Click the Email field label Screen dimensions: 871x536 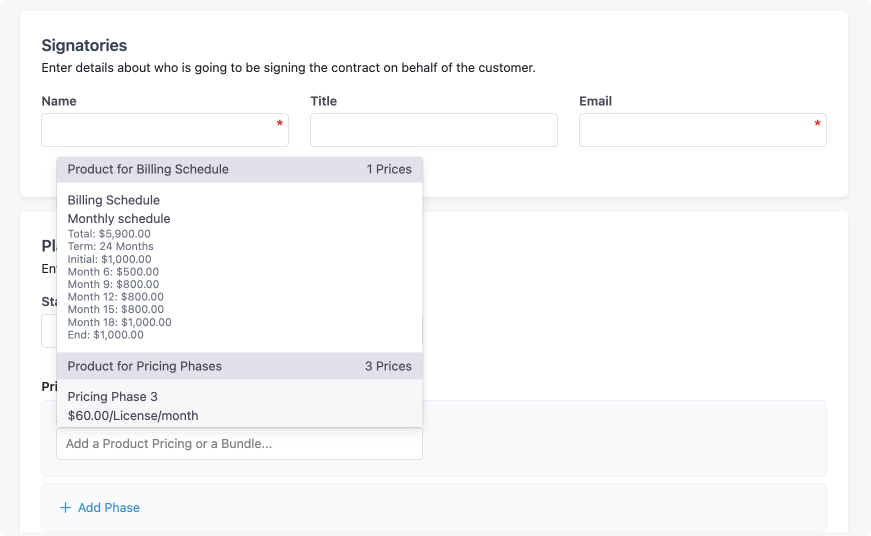(595, 101)
